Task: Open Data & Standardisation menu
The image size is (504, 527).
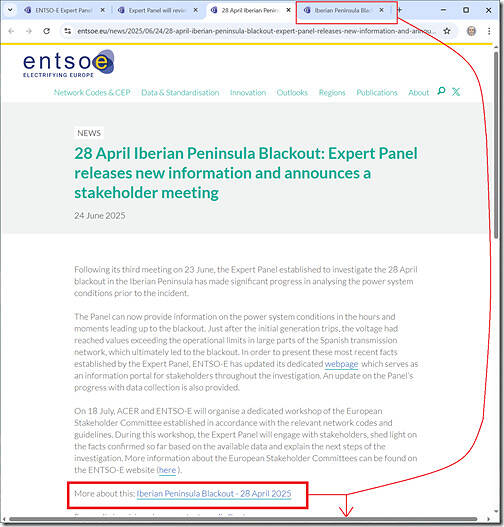Action: (180, 92)
